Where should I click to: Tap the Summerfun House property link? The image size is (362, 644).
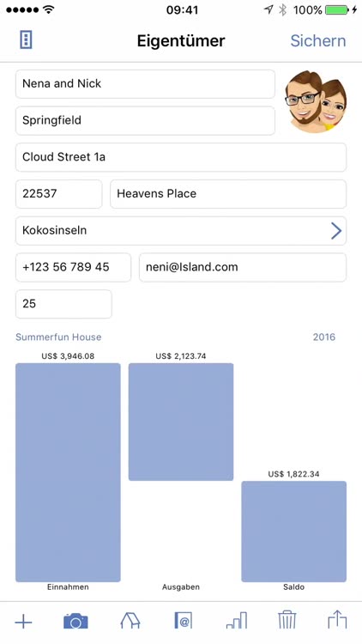point(58,337)
